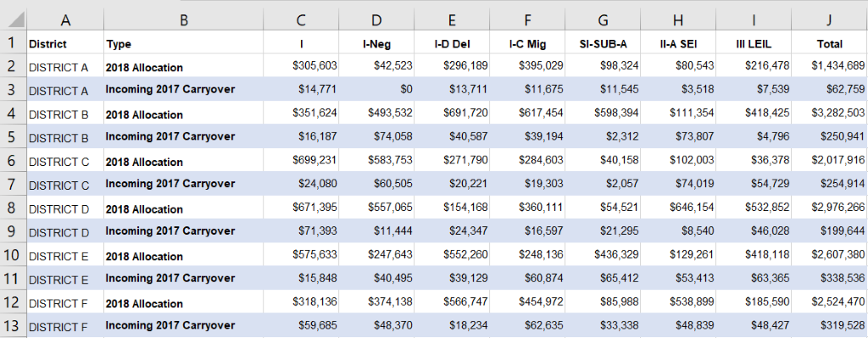
Task: Select 2018 Allocation in row 10
Action: (184, 254)
